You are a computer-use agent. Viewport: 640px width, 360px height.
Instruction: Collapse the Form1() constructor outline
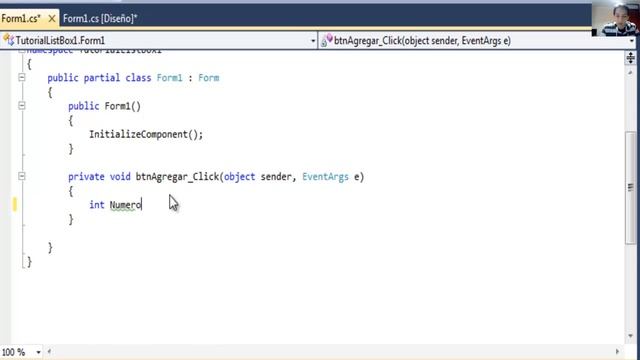(22, 106)
